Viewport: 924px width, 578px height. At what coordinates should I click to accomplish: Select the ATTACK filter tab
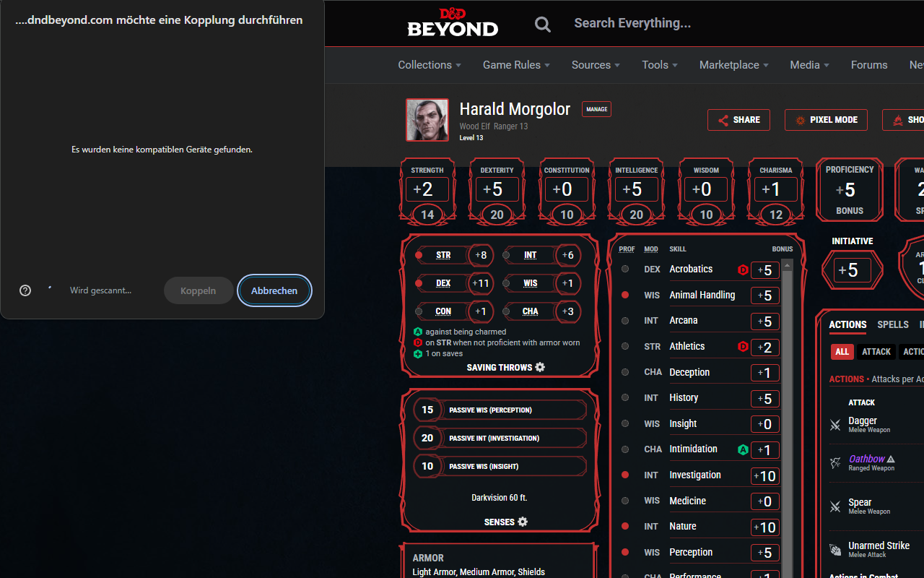click(876, 351)
